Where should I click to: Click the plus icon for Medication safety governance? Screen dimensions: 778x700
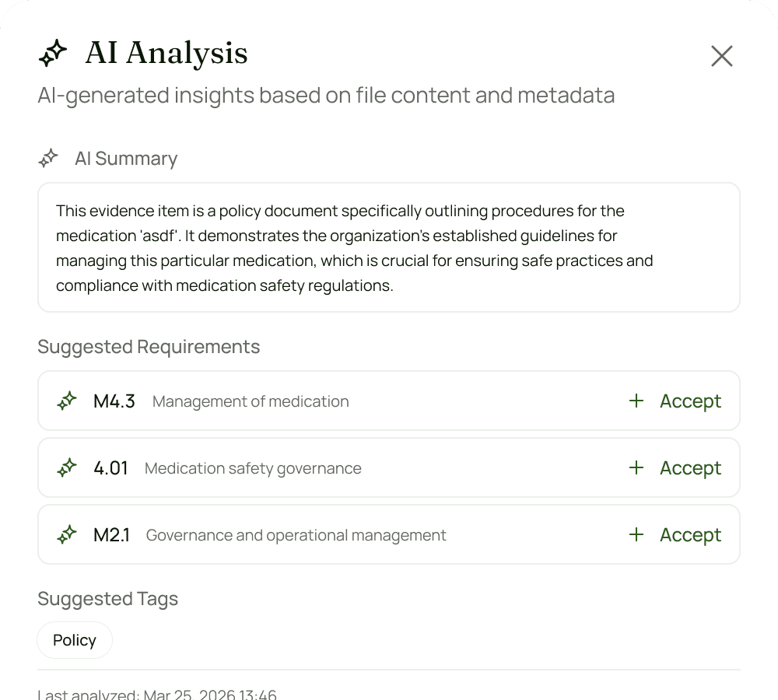click(636, 468)
